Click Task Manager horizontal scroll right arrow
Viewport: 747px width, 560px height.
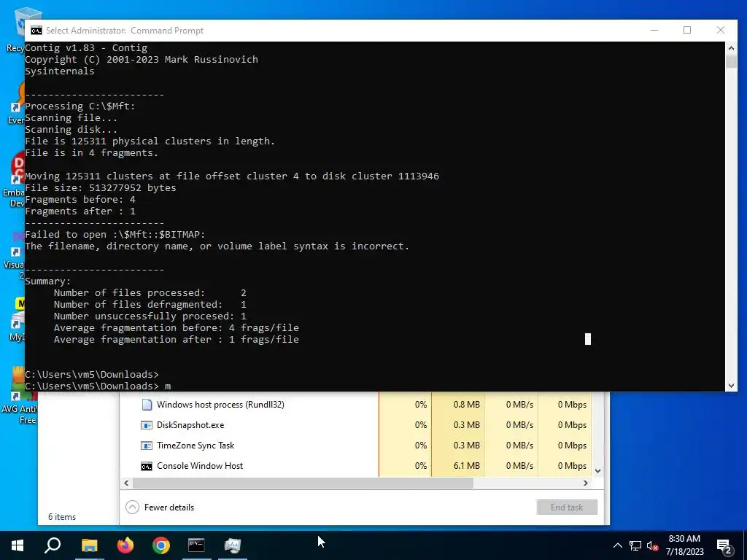586,483
